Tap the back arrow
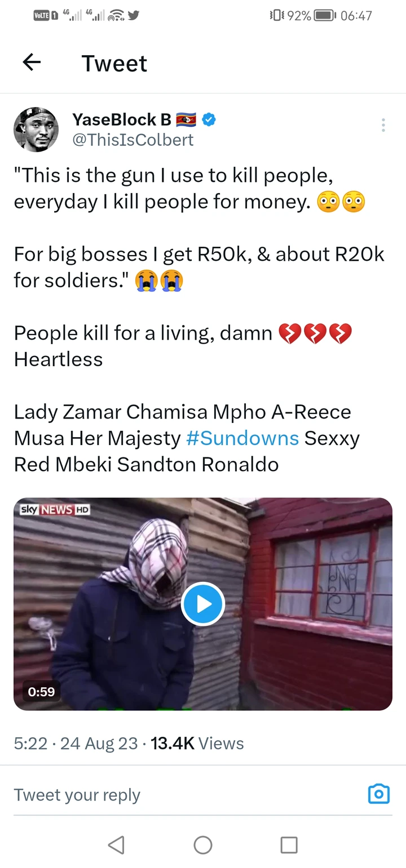This screenshot has width=406, height=868. click(32, 63)
